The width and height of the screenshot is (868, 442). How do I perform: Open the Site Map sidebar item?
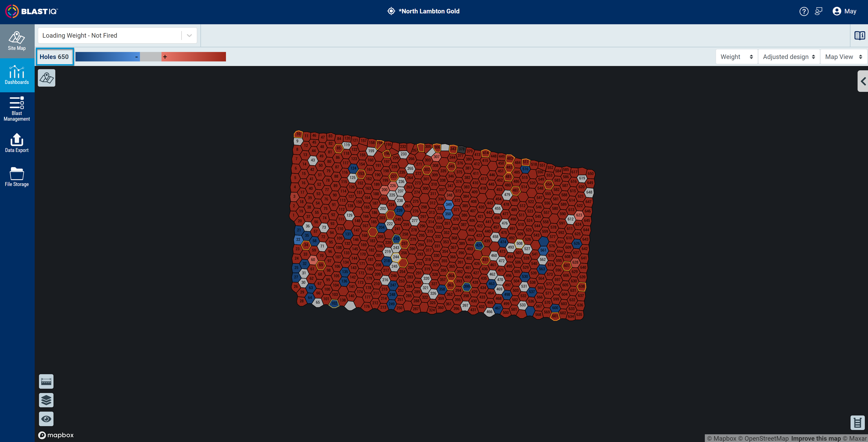tap(17, 41)
